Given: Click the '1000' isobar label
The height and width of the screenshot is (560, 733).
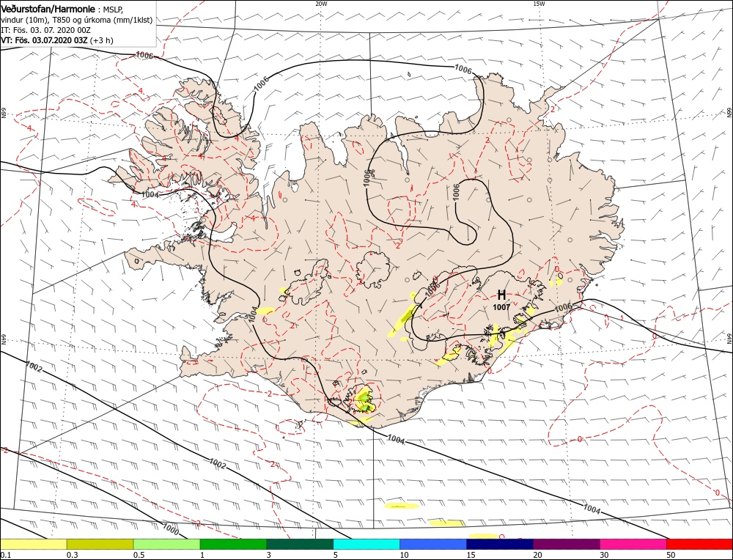Looking at the screenshot, I should pyautogui.click(x=171, y=530).
